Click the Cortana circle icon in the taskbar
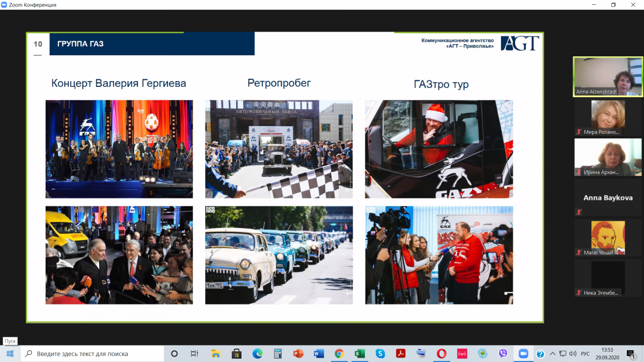This screenshot has width=644, height=362. tap(174, 353)
